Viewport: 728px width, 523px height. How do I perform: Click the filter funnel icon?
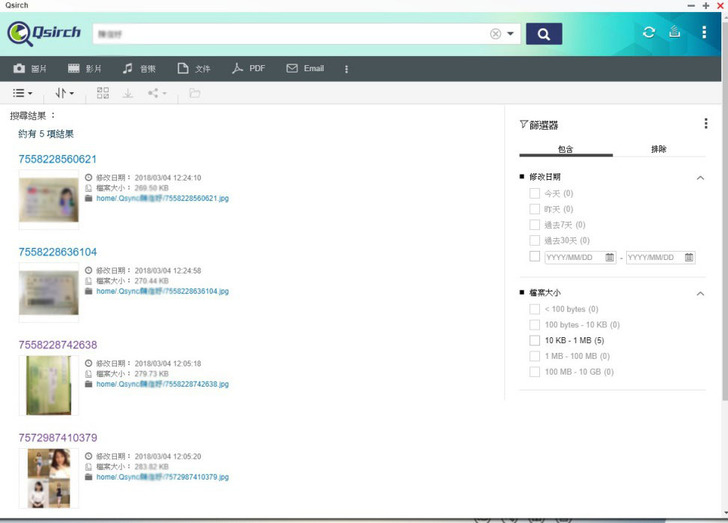(x=524, y=124)
